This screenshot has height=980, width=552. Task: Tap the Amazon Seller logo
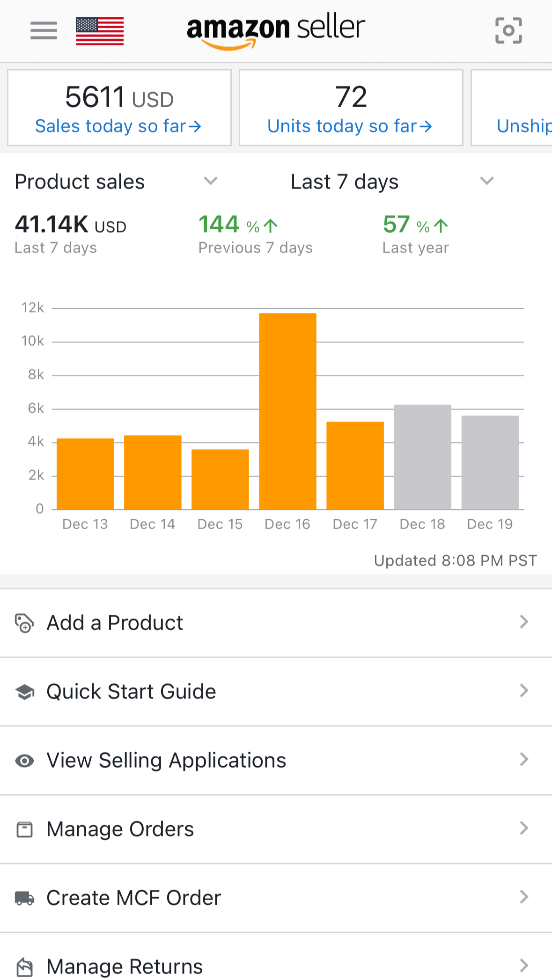pos(276,31)
